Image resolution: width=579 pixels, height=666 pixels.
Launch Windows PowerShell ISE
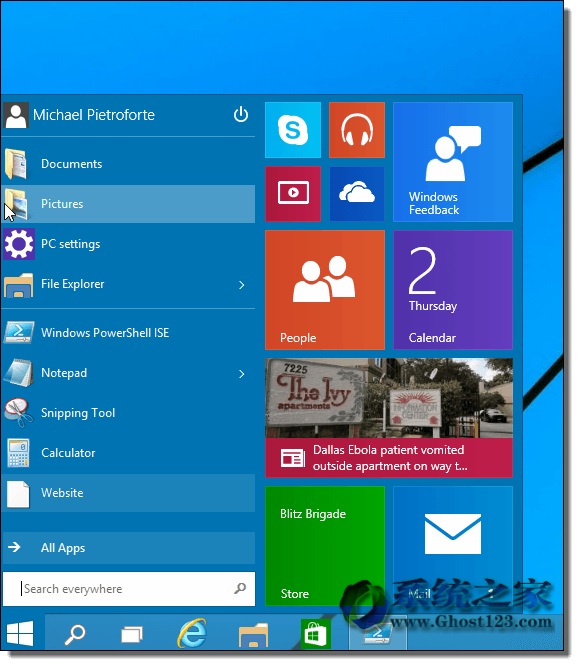[128, 333]
